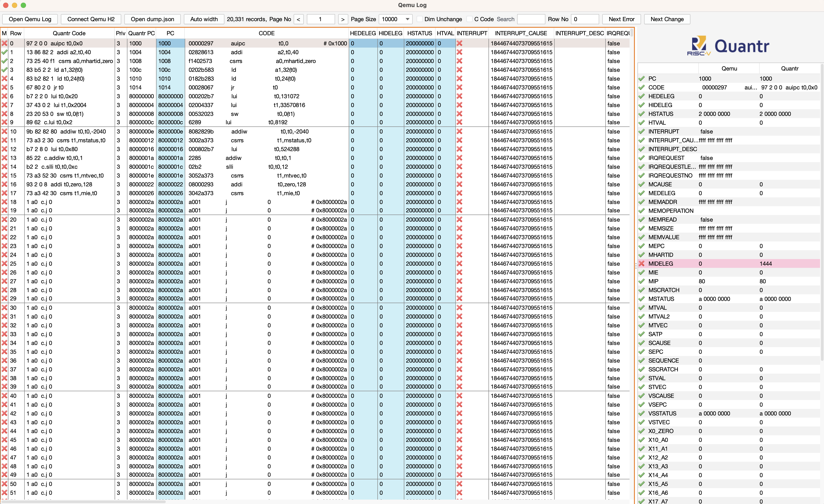Click the green check match icon in row 2
Screen dimensions: 824x504
[4, 61]
